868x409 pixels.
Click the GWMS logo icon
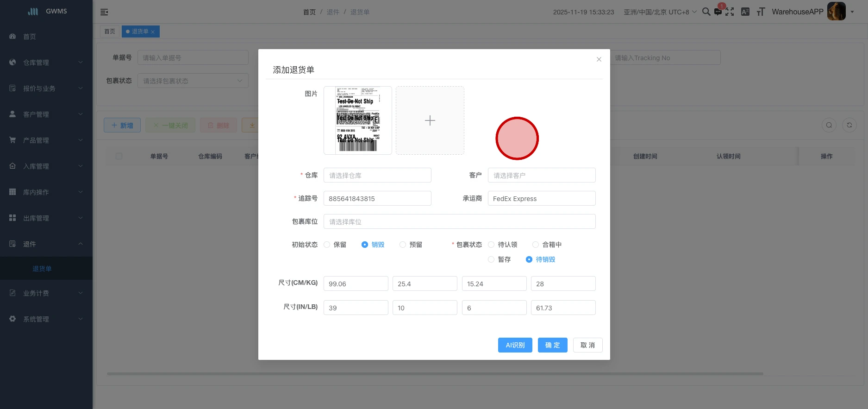(33, 11)
